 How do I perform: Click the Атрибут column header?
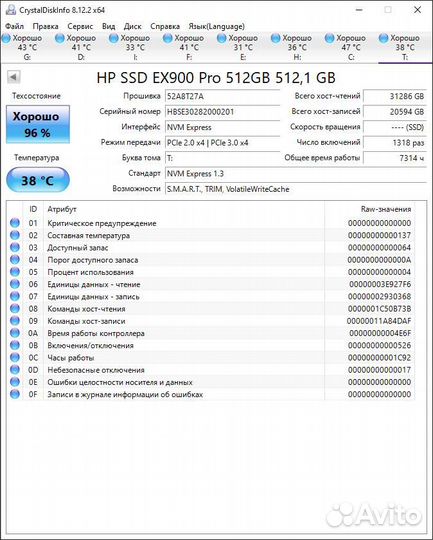point(184,209)
